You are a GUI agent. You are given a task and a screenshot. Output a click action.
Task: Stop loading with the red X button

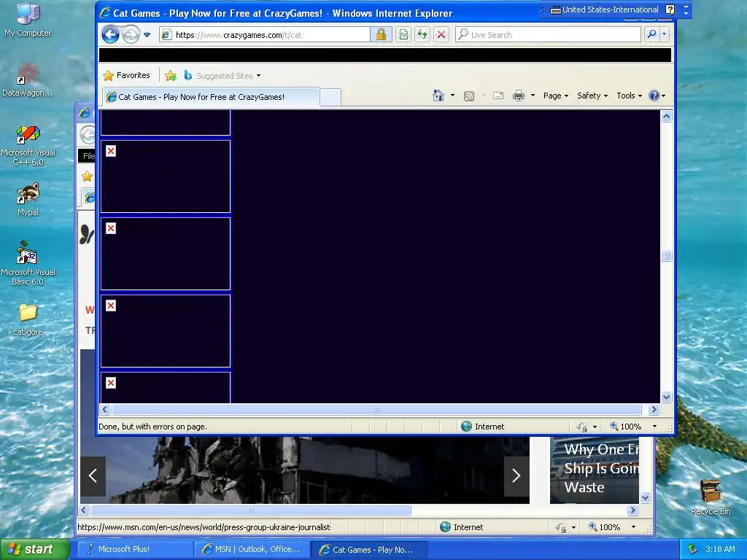point(441,34)
